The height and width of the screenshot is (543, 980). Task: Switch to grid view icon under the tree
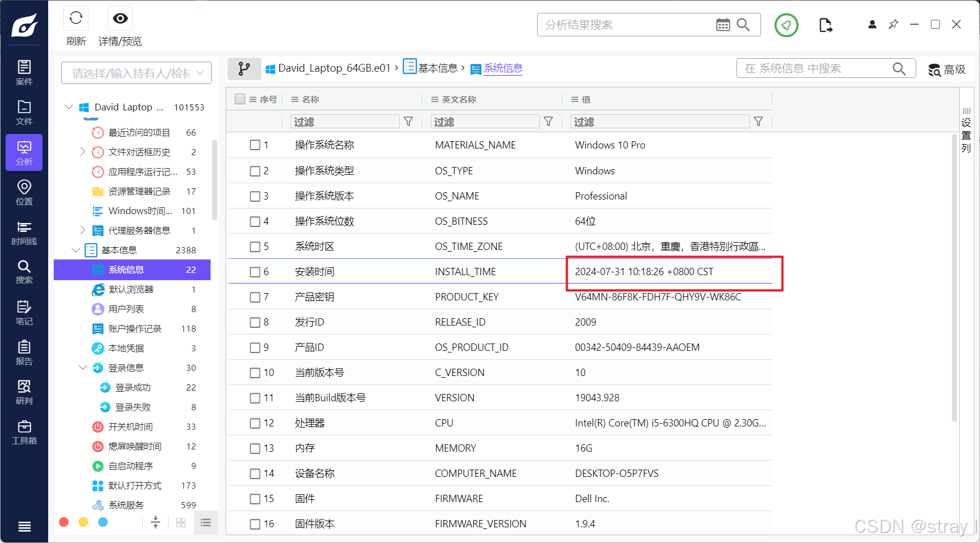(x=181, y=522)
